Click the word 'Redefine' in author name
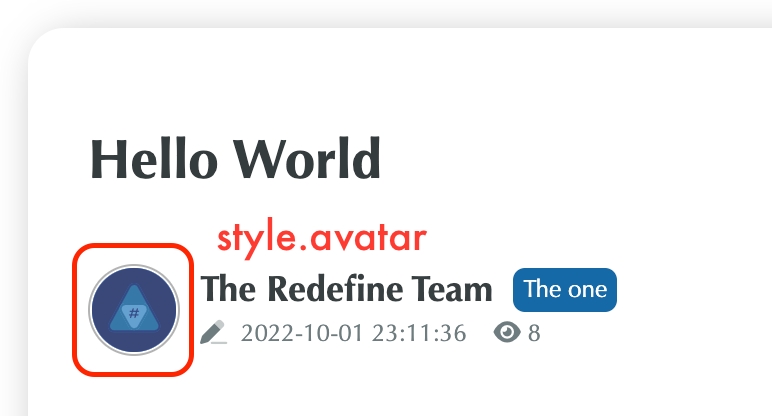 click(x=336, y=289)
